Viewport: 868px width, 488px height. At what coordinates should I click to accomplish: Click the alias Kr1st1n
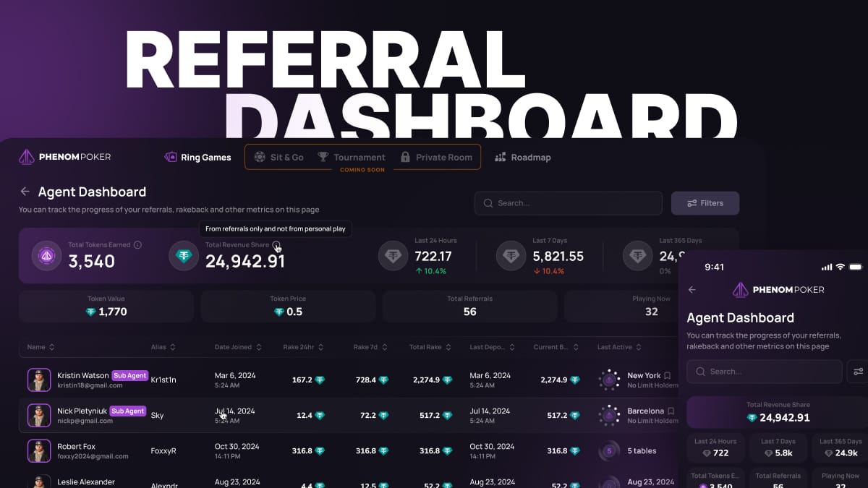point(163,380)
